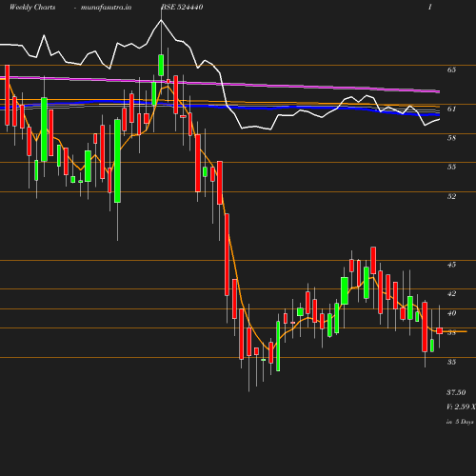
Task: Select the 37.50 last price value
Action: (x=456, y=392)
